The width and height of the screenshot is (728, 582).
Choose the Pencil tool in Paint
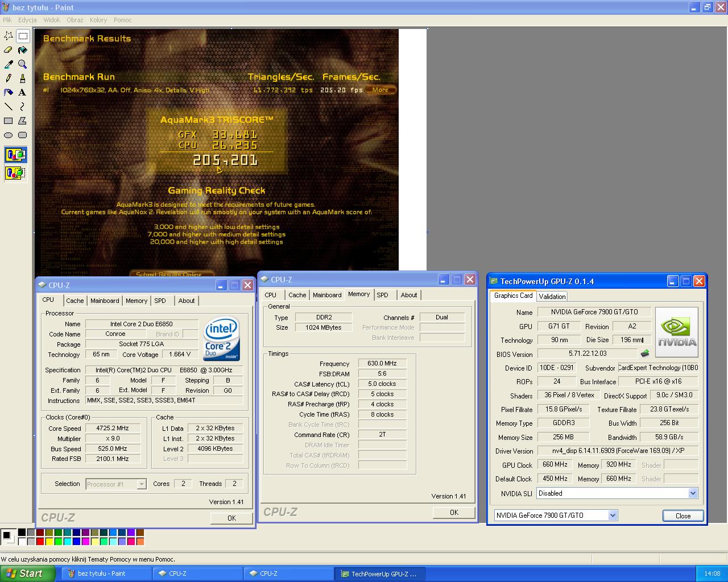pyautogui.click(x=9, y=78)
